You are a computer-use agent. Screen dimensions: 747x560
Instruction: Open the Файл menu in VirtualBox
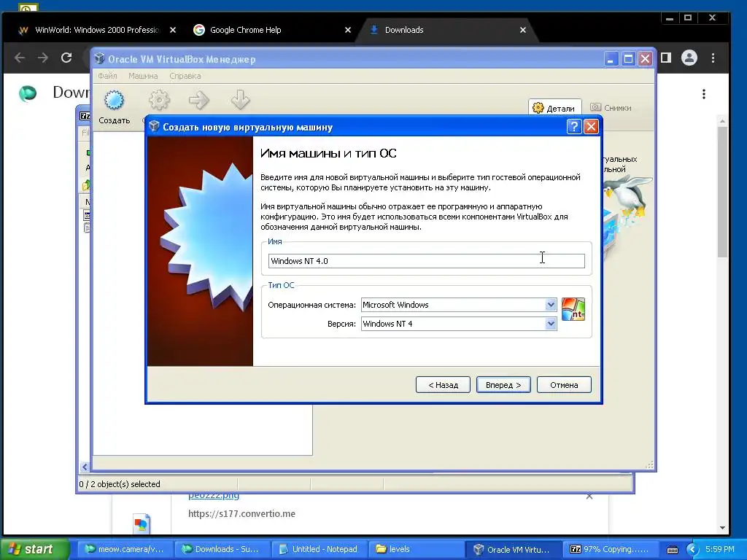point(107,76)
